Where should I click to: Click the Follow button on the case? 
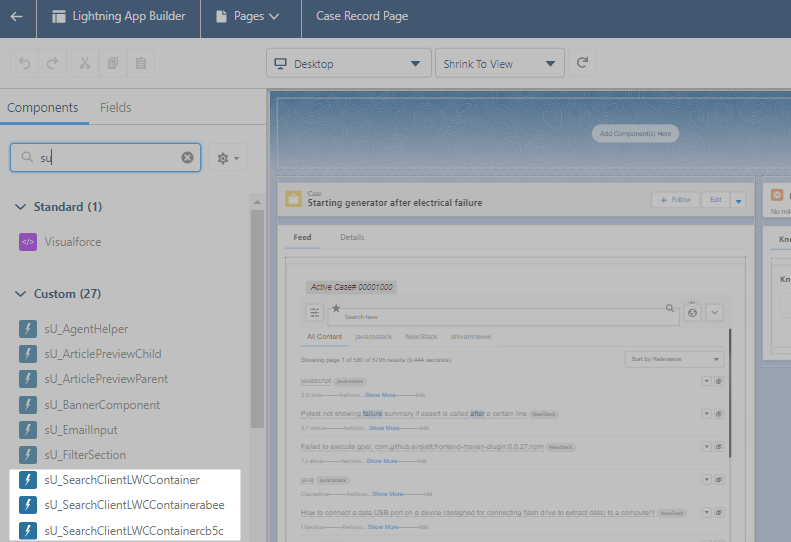tap(675, 200)
